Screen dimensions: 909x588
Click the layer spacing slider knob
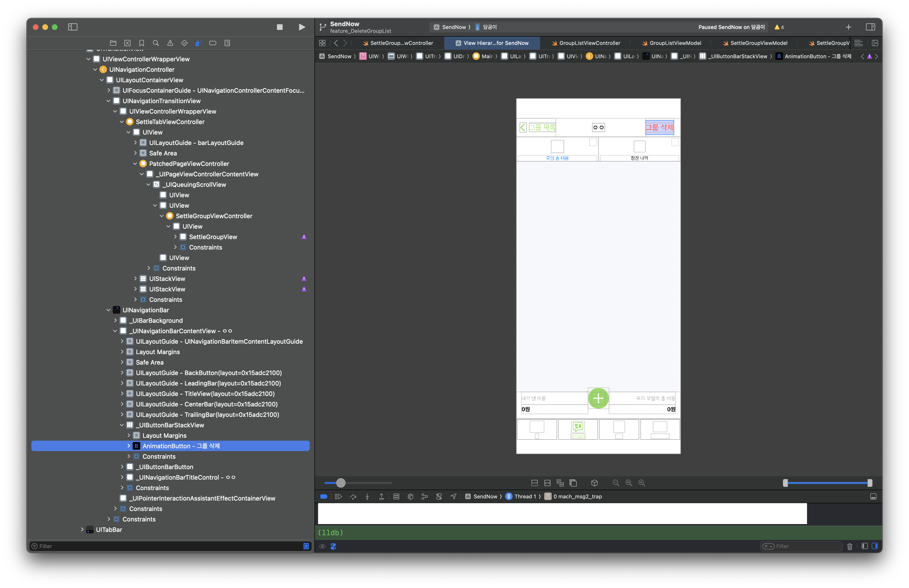341,483
